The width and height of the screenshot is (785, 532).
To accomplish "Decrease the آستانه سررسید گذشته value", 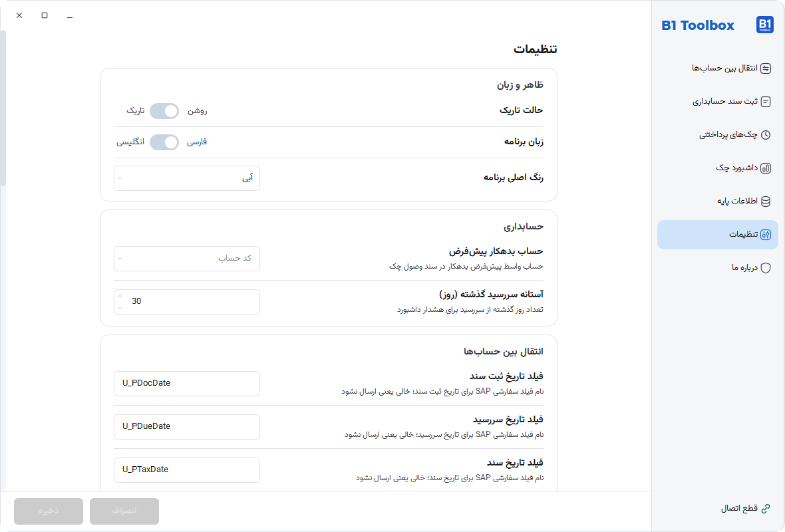I will (x=120, y=307).
